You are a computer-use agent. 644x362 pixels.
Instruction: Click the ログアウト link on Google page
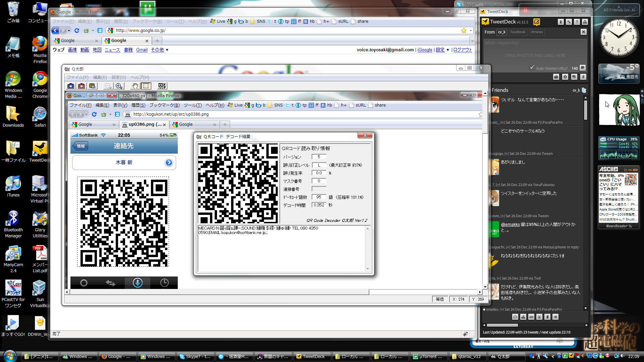click(x=463, y=50)
